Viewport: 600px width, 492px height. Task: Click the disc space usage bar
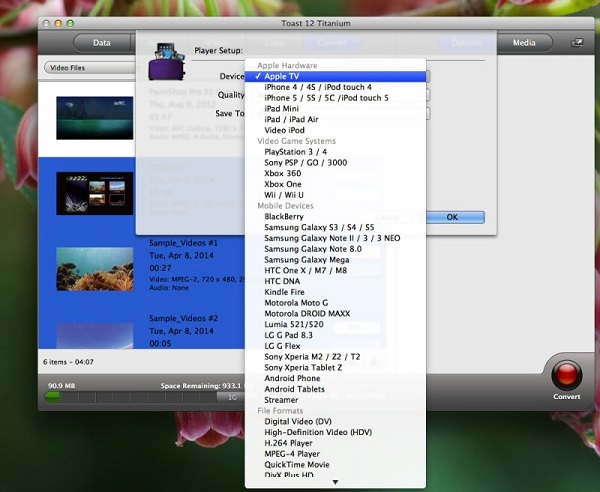140,397
